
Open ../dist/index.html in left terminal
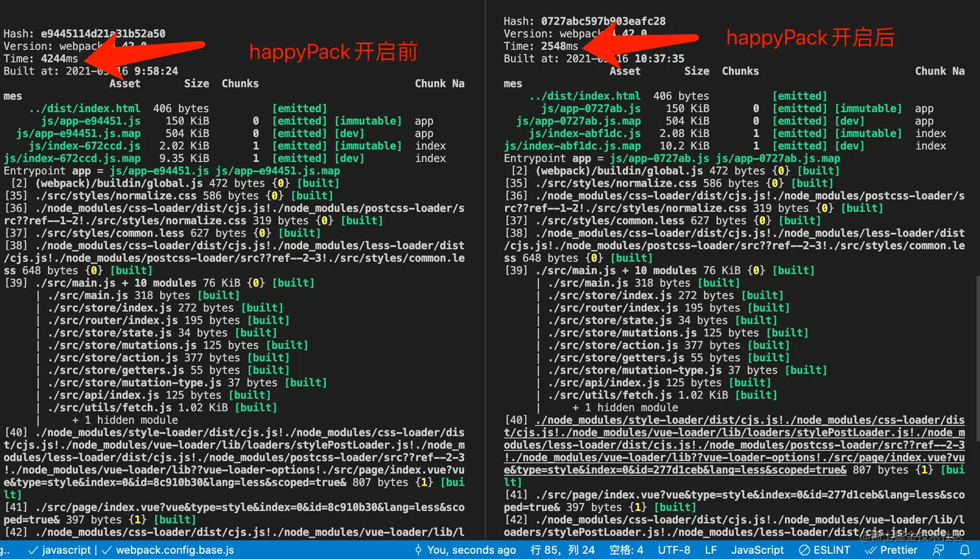pos(84,108)
